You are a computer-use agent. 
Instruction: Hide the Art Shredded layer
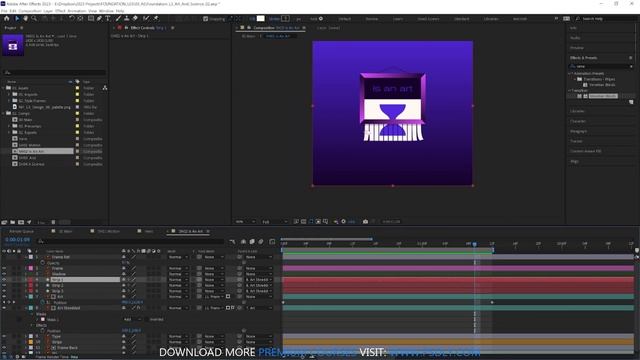tap(4, 308)
